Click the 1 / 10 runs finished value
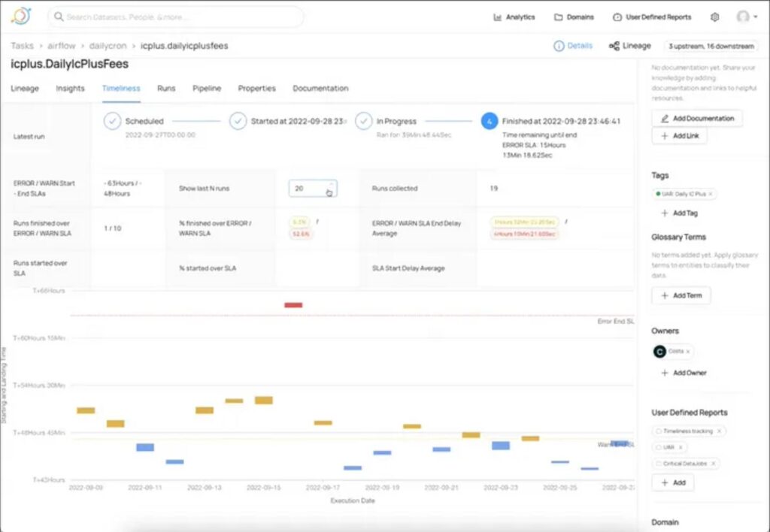Viewport: 770px width, 532px height. [113, 228]
